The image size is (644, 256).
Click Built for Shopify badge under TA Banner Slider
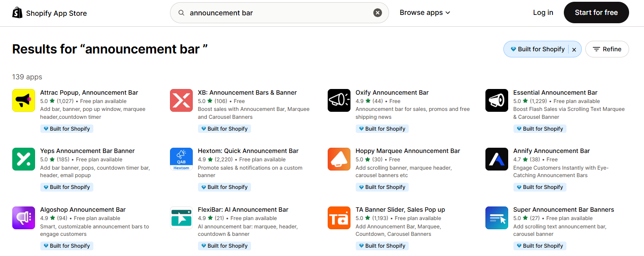coord(382,246)
